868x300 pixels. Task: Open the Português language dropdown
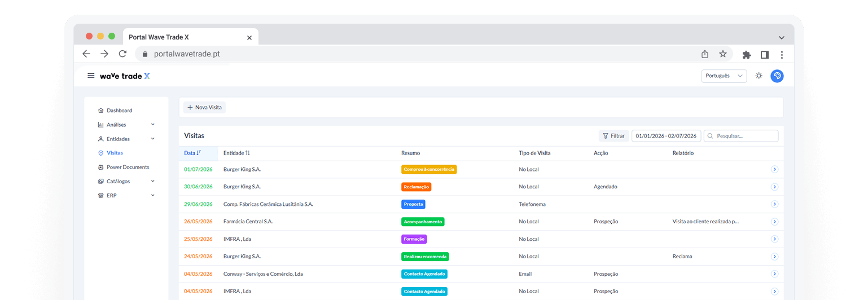724,76
